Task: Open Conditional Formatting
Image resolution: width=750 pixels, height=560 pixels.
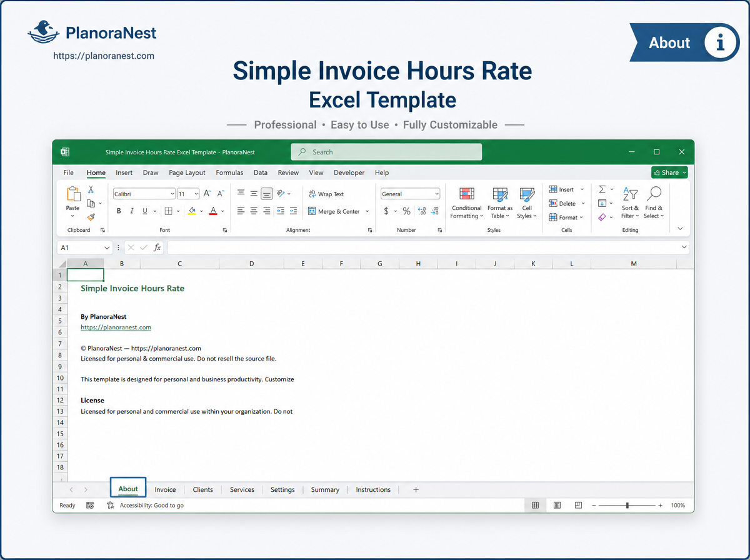Action: 467,202
